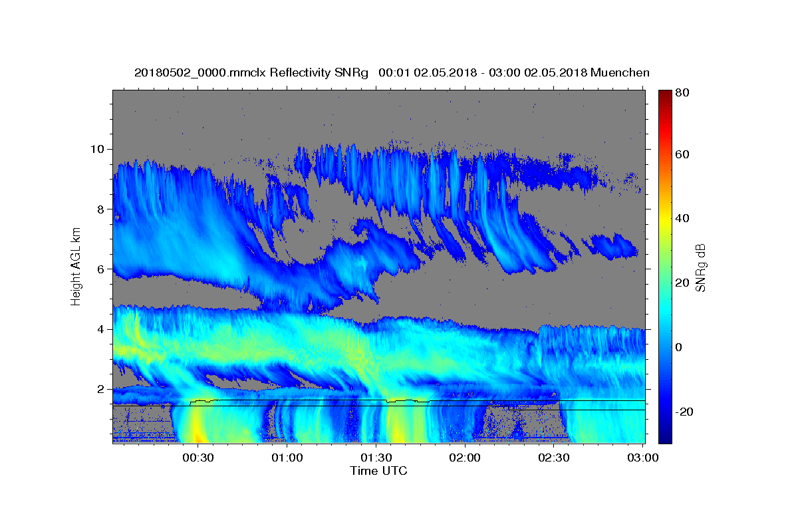The height and width of the screenshot is (532, 798).
Task: Click the '-20' colorbar scale value
Action: [x=686, y=412]
